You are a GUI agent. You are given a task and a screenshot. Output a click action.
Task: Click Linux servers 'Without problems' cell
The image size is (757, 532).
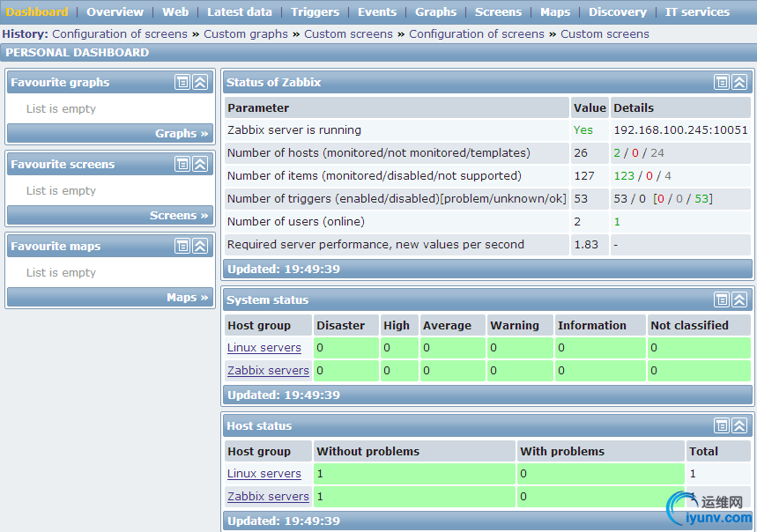(x=414, y=474)
